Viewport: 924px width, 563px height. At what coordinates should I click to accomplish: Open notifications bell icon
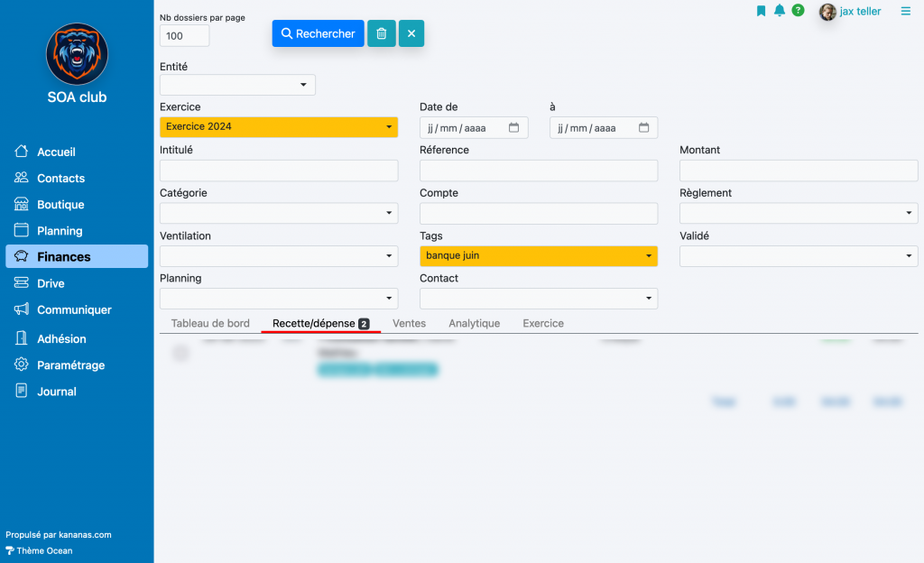(780, 11)
